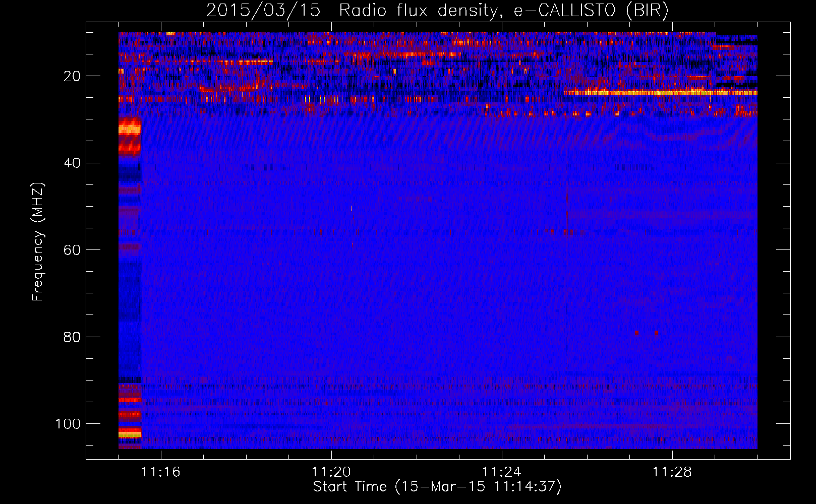
Task: Click the bright yellow emission band near 24 MHz
Action: [x=661, y=93]
